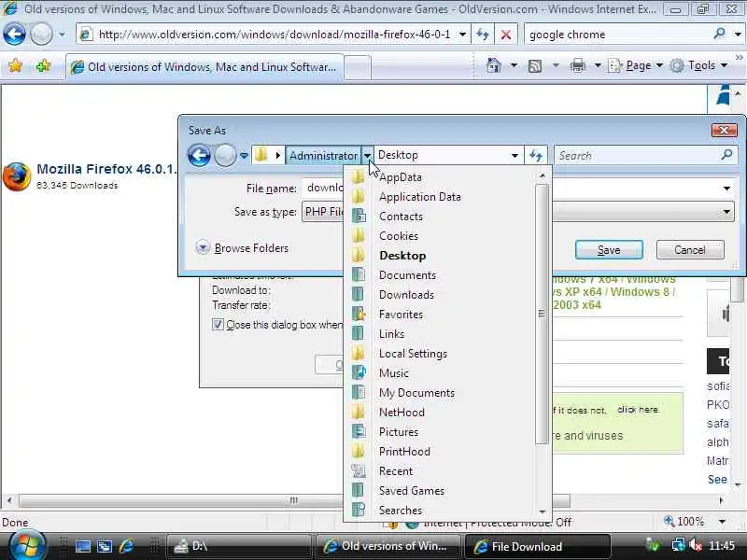Click the page horizontal scrollbar thumb
The image size is (747, 560).
coord(294,500)
